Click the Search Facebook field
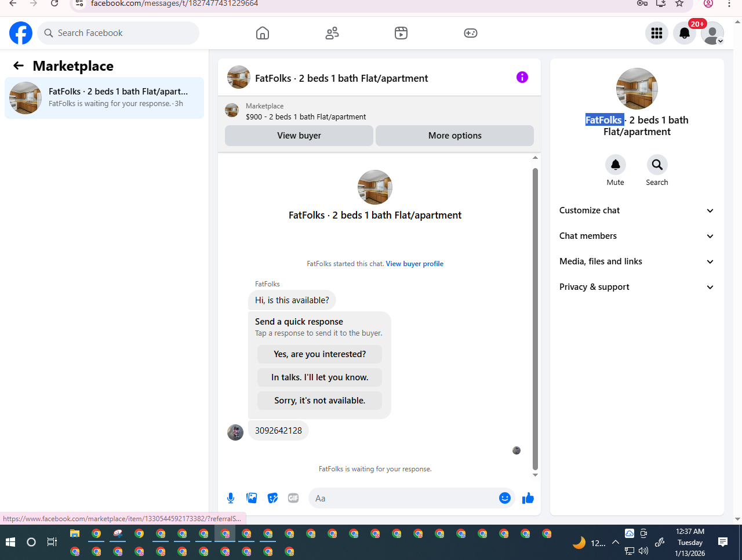The width and height of the screenshot is (742, 560). [118, 33]
